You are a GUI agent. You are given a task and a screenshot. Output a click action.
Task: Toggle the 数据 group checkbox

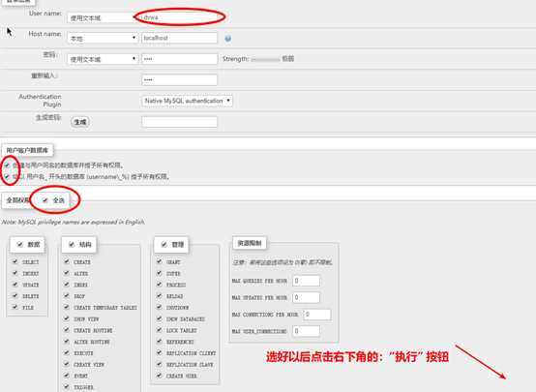[19, 244]
